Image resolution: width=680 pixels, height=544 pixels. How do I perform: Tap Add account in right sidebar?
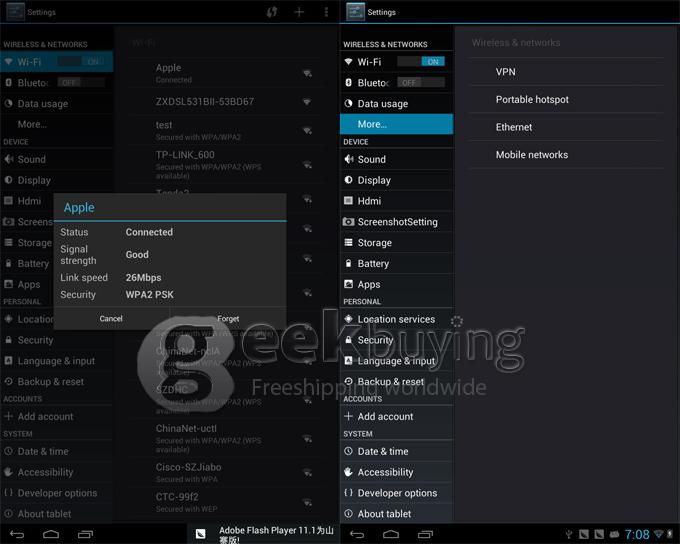[x=396, y=416]
